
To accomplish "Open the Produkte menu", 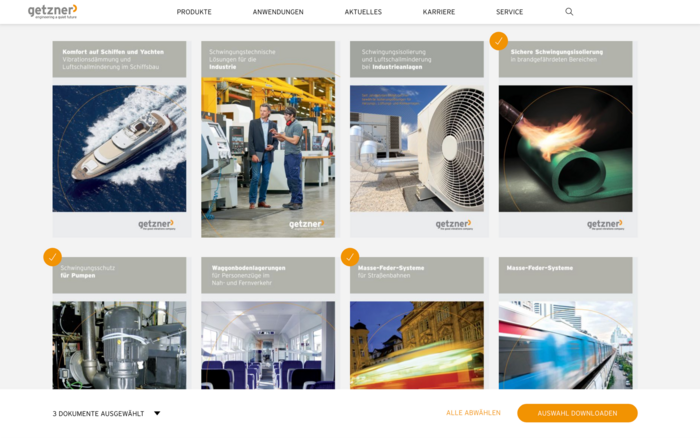I will pyautogui.click(x=194, y=12).
